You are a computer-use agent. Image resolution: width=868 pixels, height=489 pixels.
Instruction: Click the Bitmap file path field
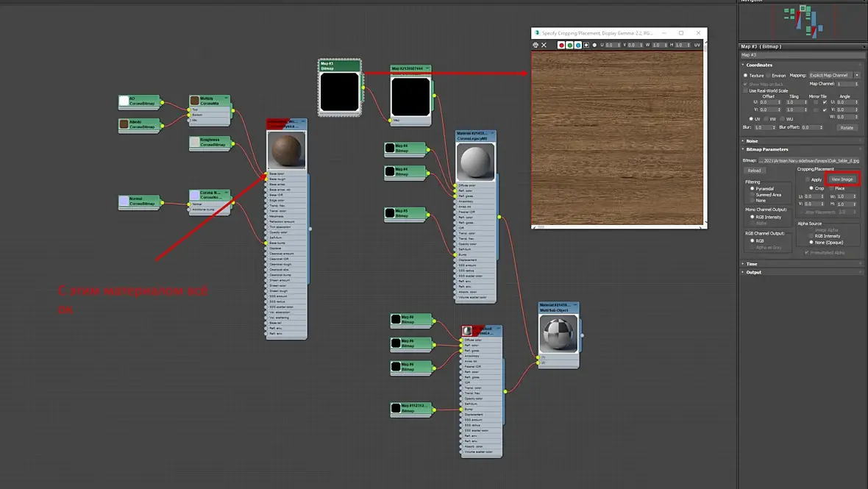(x=810, y=160)
